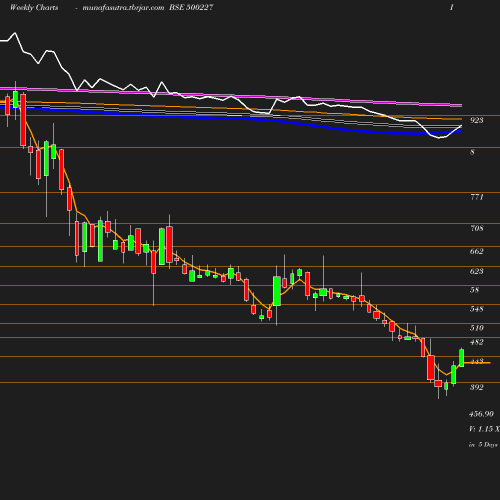Click the 771 price axis label

[x=477, y=197]
